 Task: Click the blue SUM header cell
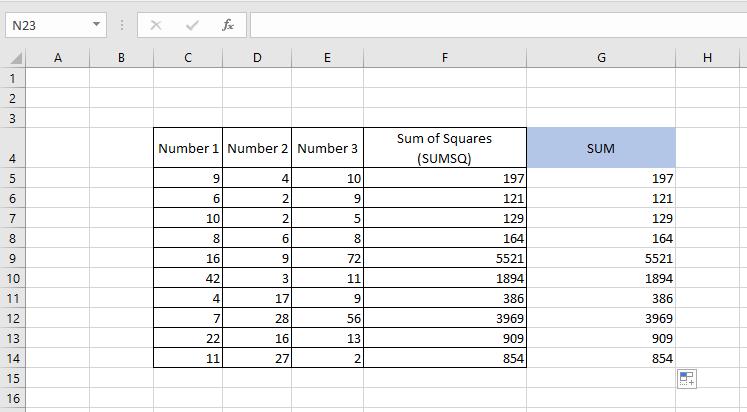[601, 148]
